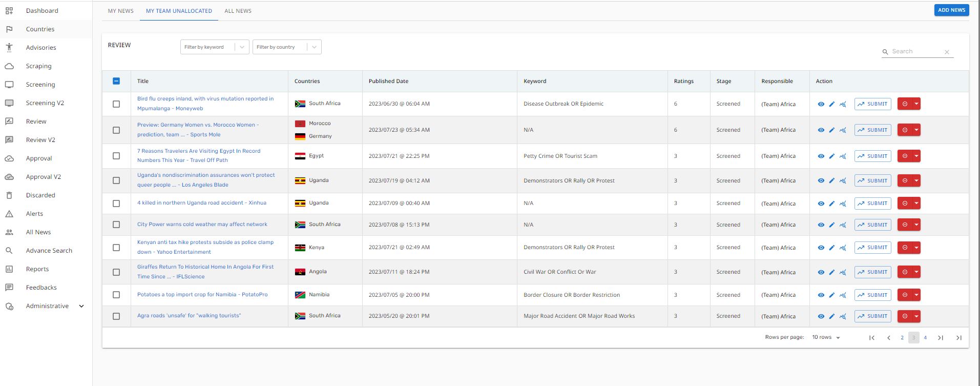The height and width of the screenshot is (386, 980).
Task: Click the pencil edit icon for Kenya row
Action: coord(832,248)
